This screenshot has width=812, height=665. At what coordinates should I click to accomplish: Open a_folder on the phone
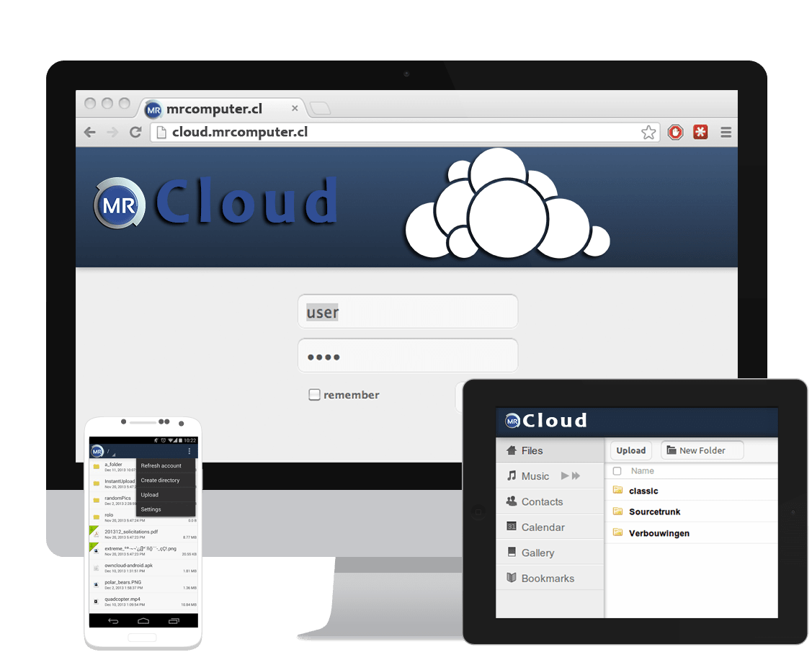[113, 467]
